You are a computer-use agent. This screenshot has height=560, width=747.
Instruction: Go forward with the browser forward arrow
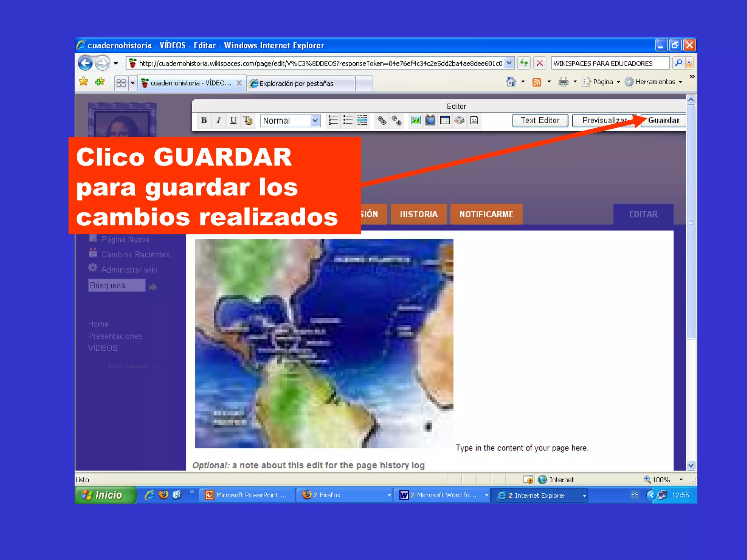(102, 63)
